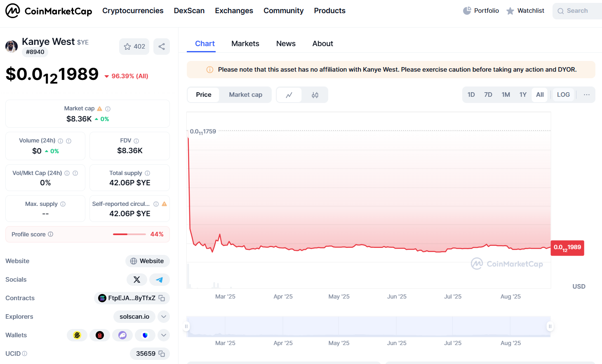602x364 pixels.
Task: Switch to the Chart tab
Action: pos(205,44)
